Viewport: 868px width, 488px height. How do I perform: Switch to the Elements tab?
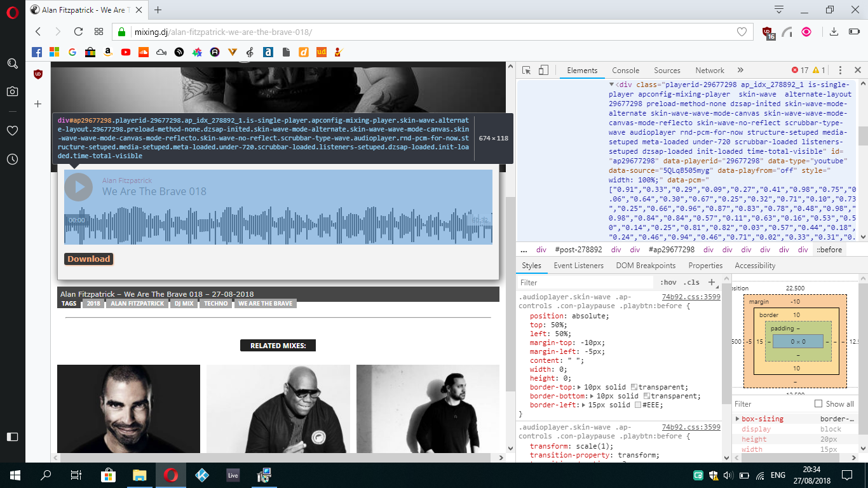coord(582,71)
